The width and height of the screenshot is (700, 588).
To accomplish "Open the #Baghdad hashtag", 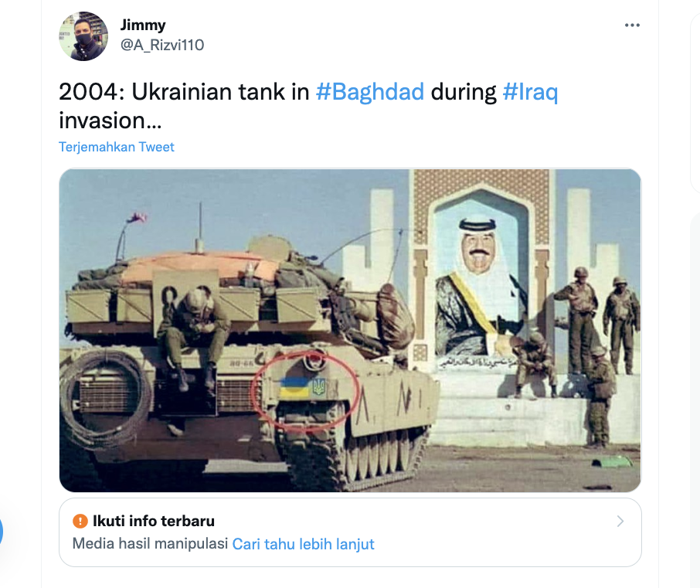I will click(369, 91).
